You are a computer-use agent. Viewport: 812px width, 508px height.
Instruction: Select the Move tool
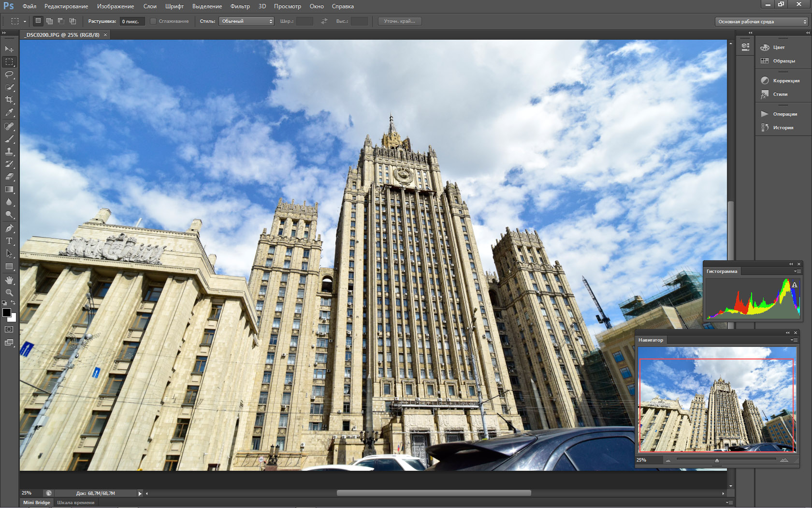tap(9, 49)
